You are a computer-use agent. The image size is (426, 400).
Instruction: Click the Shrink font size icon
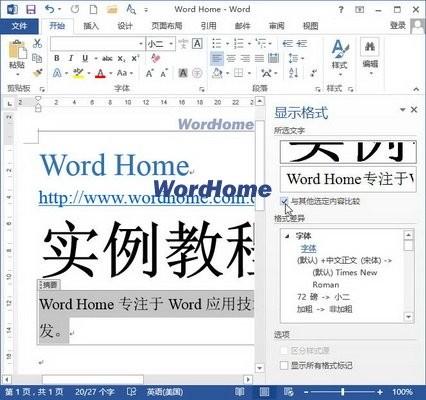(164, 73)
